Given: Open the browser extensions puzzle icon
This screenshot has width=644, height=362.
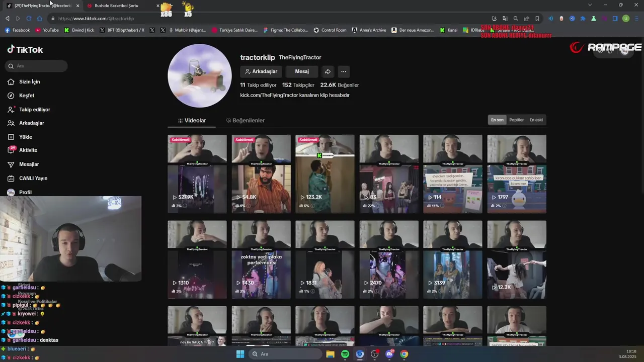Looking at the screenshot, I should point(583,19).
